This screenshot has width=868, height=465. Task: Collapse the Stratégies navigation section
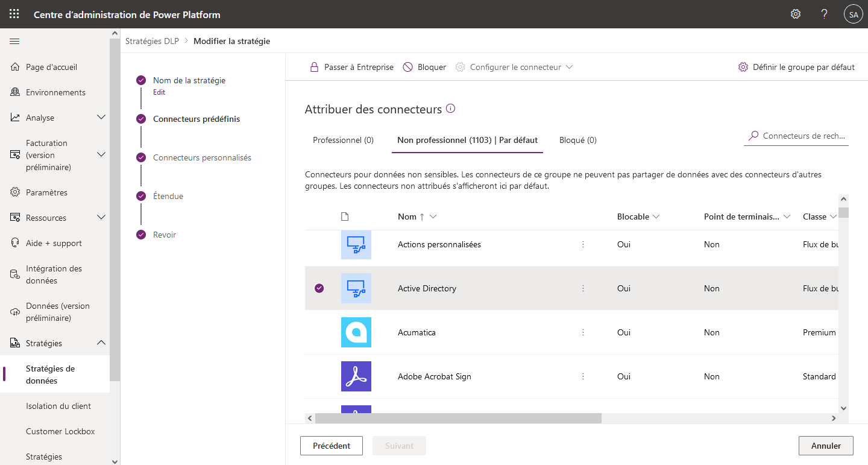tap(101, 343)
